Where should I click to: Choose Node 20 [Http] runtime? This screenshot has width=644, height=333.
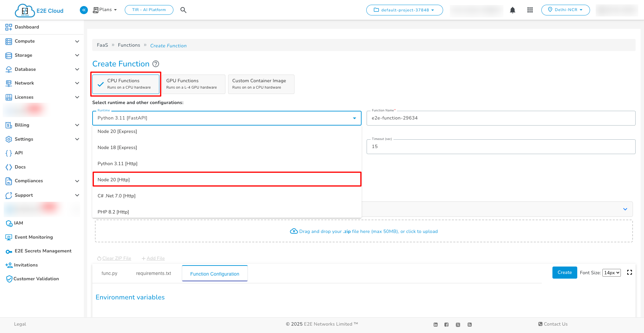tap(227, 180)
